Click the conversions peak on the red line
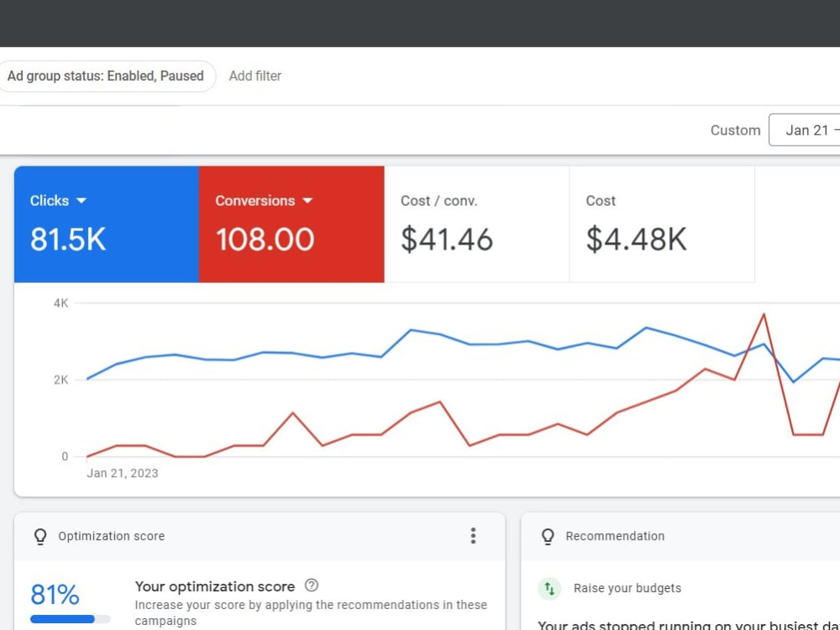 [764, 314]
